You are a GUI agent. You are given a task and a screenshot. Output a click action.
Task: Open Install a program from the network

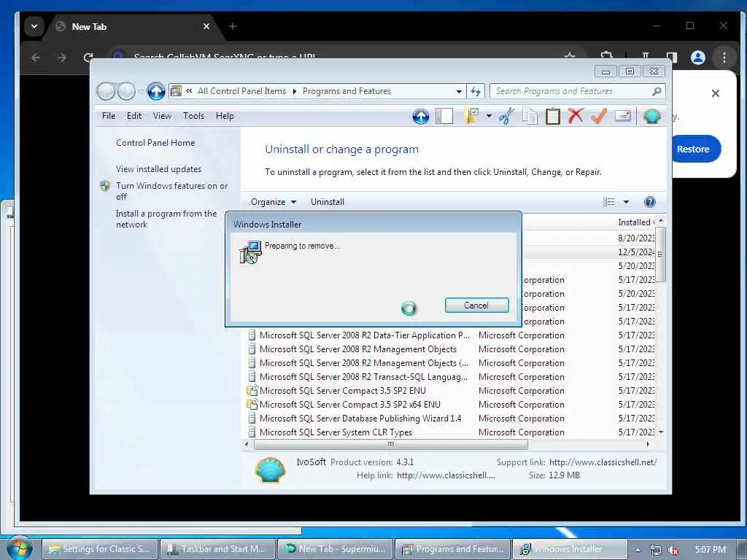[166, 219]
